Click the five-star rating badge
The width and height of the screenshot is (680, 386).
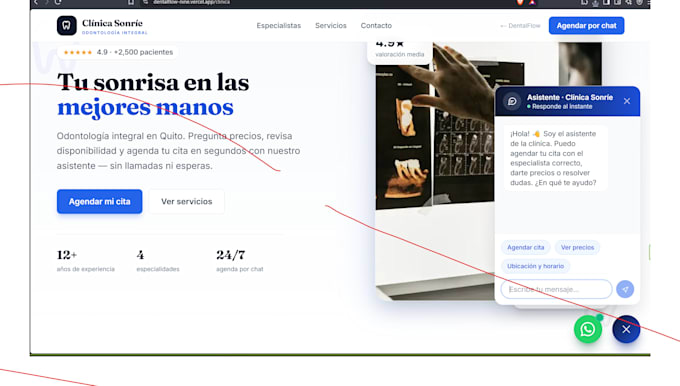[118, 52]
